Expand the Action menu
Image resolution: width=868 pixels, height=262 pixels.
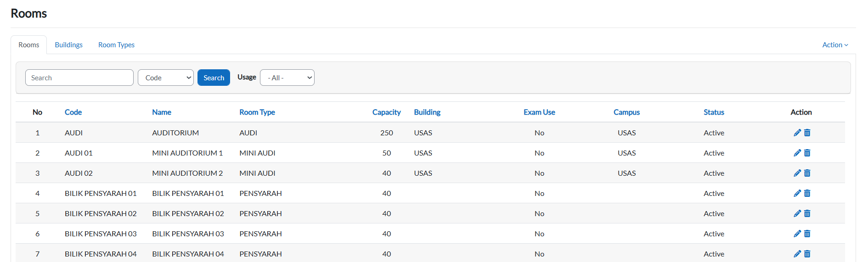[x=834, y=45]
